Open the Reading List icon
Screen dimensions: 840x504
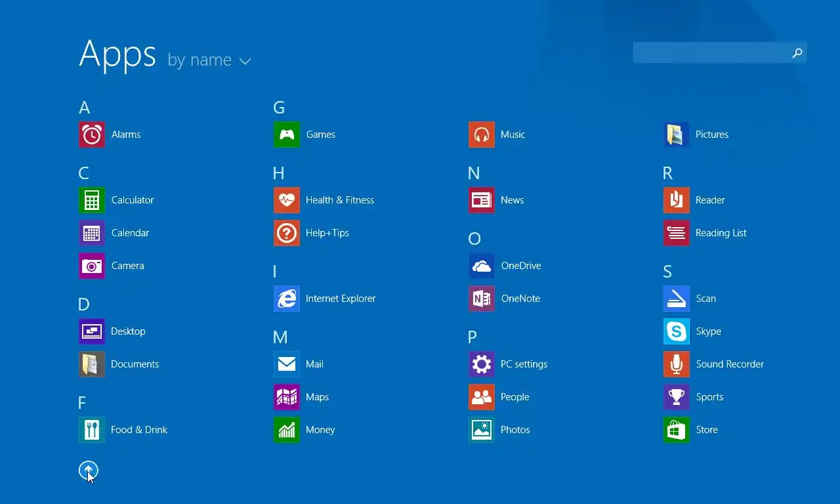pos(677,233)
